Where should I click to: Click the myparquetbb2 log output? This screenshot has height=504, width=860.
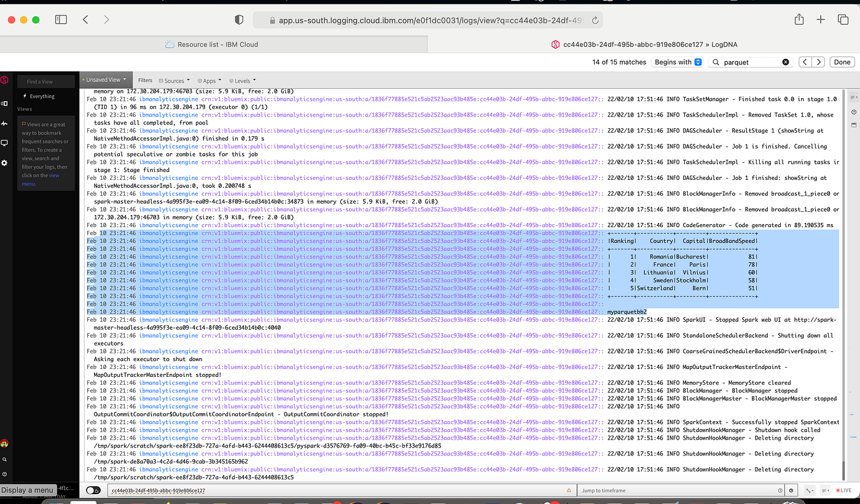click(x=627, y=312)
